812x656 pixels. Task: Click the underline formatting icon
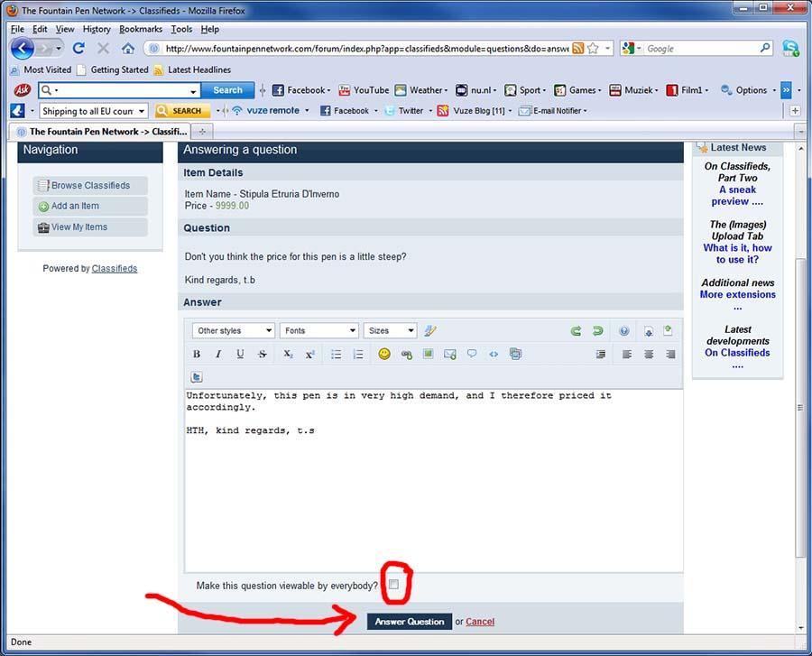[x=240, y=355]
